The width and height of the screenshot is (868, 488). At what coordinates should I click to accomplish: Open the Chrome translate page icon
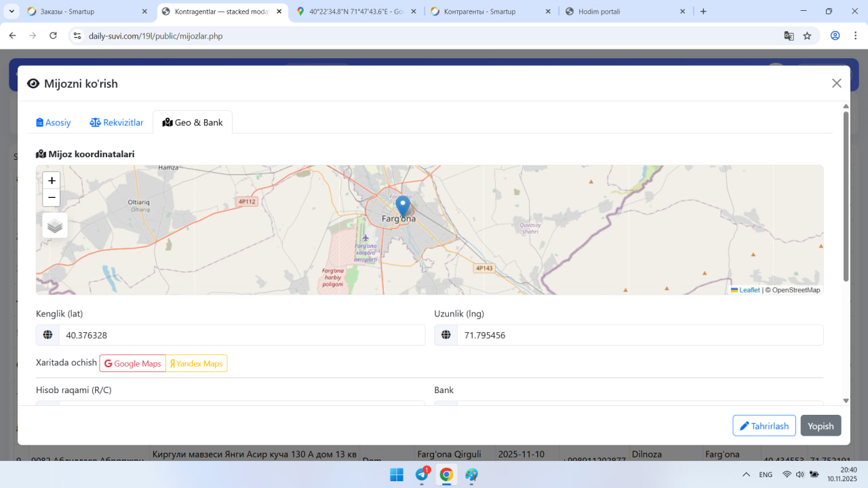(789, 36)
